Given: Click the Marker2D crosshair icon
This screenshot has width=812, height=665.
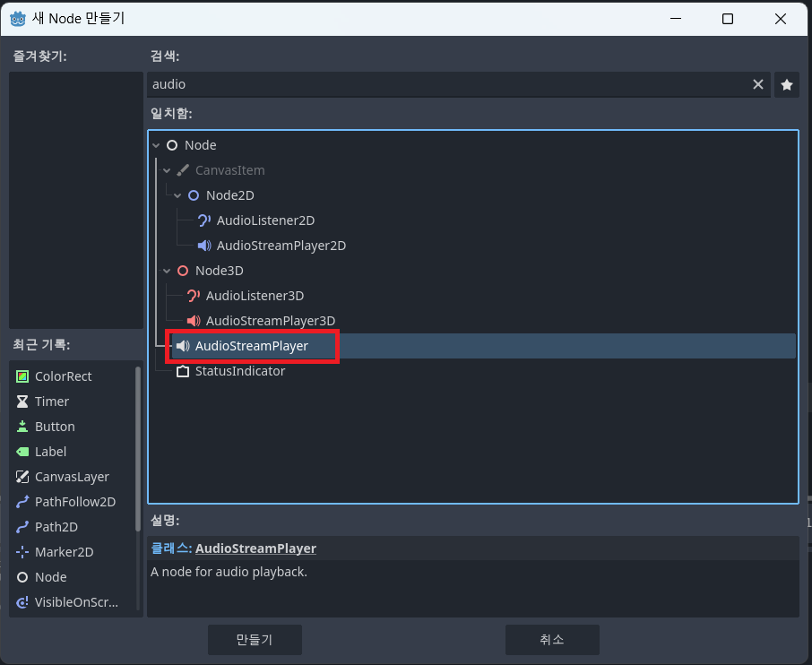Looking at the screenshot, I should coord(22,552).
